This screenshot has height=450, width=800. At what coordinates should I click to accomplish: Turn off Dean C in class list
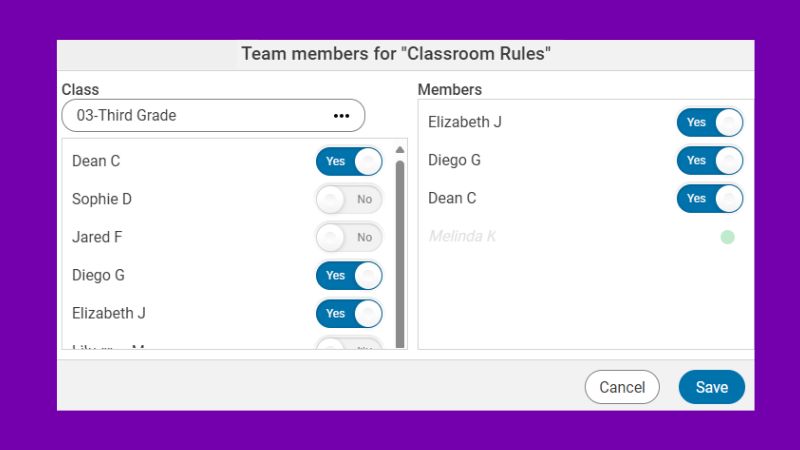349,161
